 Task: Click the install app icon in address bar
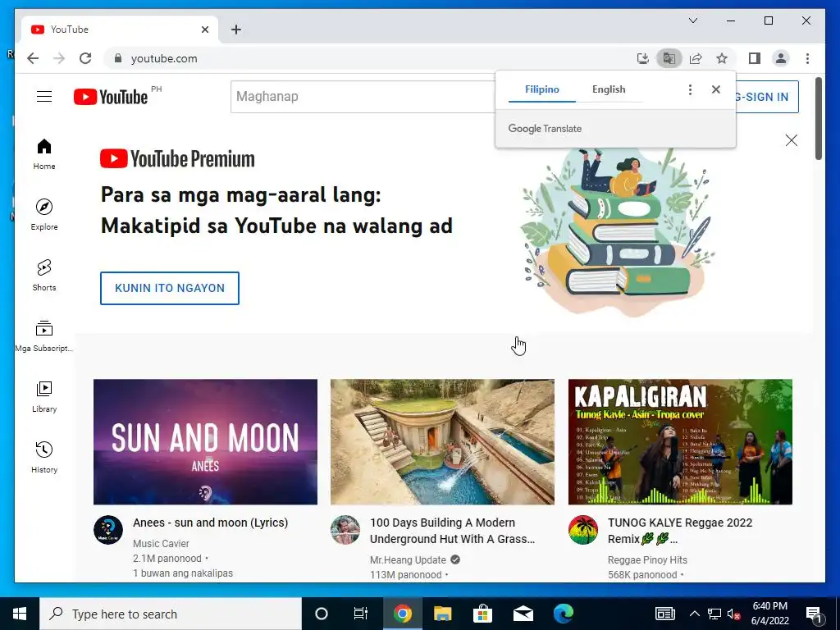pos(643,58)
